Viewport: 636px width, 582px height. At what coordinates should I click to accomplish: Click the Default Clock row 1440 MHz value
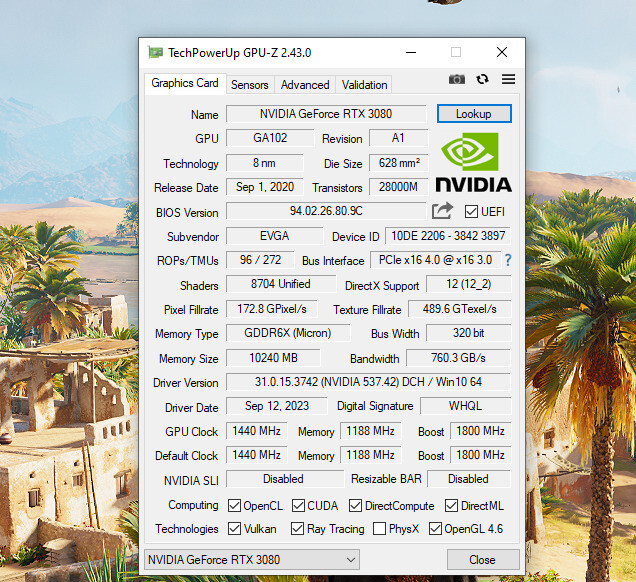(x=257, y=455)
